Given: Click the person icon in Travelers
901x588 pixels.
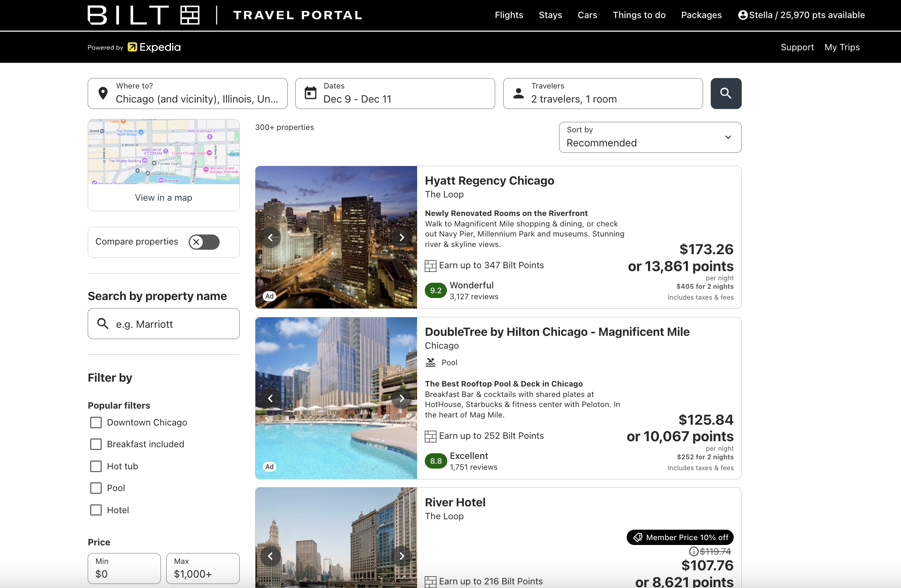Looking at the screenshot, I should [518, 93].
